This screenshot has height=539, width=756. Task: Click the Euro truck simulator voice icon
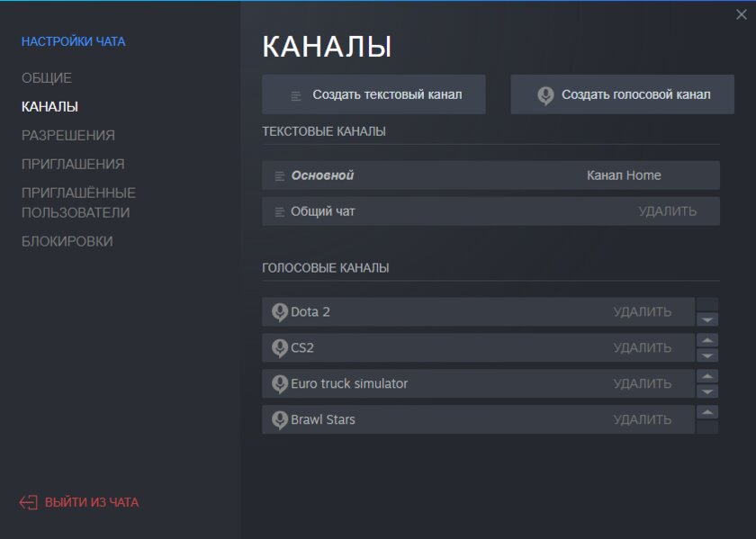279,384
